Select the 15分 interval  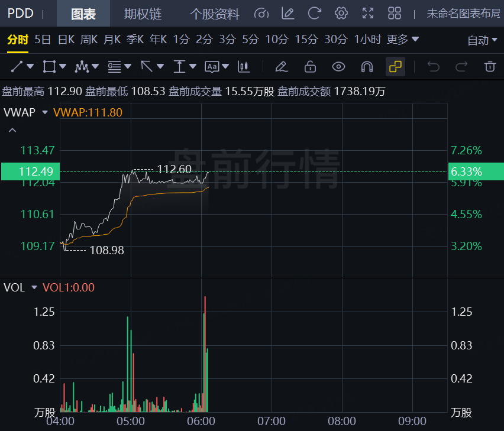(x=306, y=40)
